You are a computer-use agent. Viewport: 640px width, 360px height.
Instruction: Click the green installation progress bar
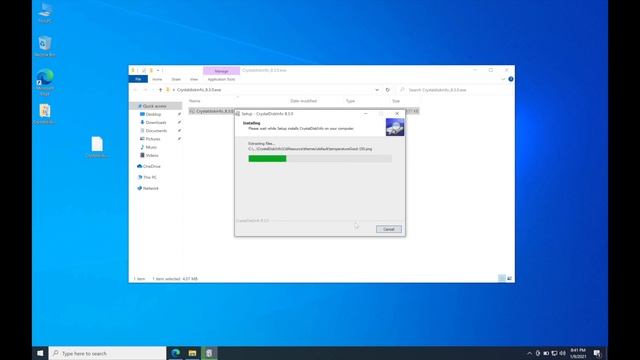tap(320, 158)
